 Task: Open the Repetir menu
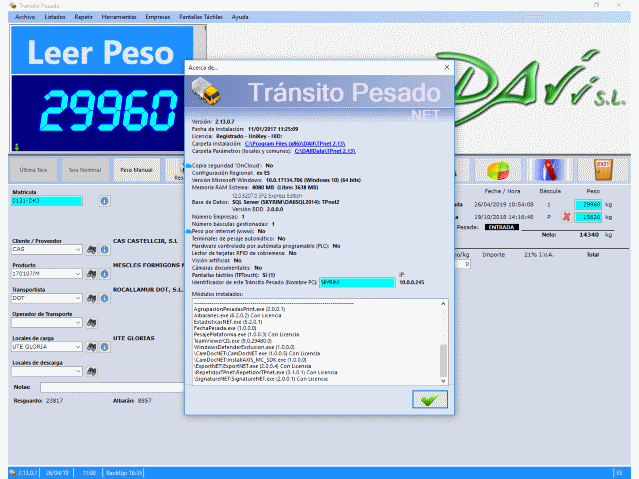point(84,17)
